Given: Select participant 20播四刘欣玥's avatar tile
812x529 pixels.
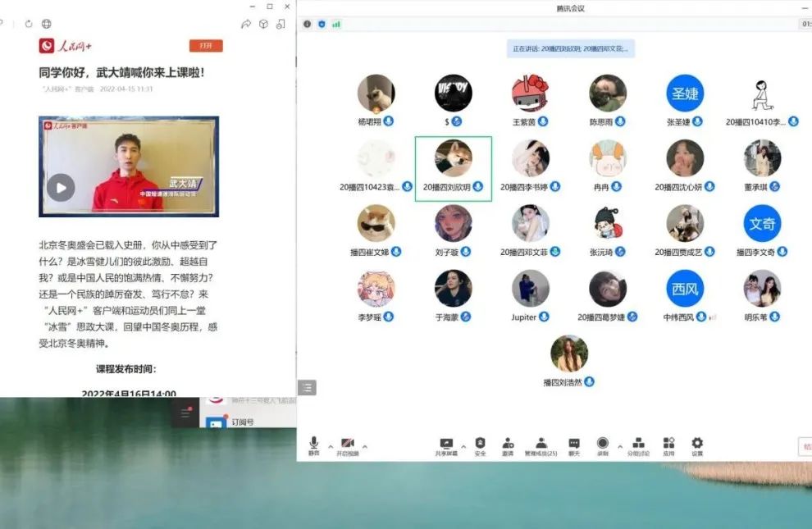Looking at the screenshot, I should [x=453, y=158].
